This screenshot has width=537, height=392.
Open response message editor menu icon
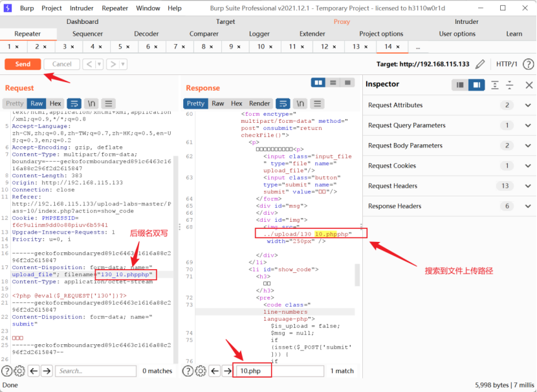tap(318, 103)
